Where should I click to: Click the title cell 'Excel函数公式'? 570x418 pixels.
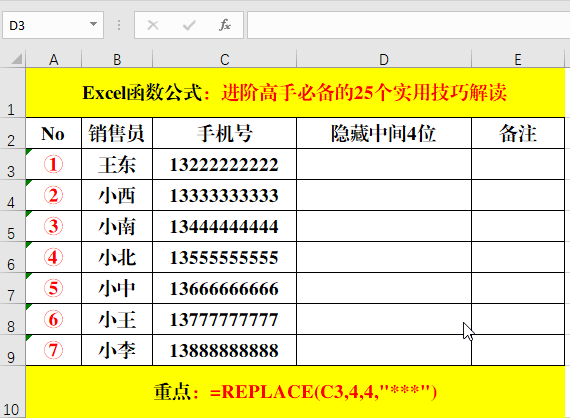[295, 93]
